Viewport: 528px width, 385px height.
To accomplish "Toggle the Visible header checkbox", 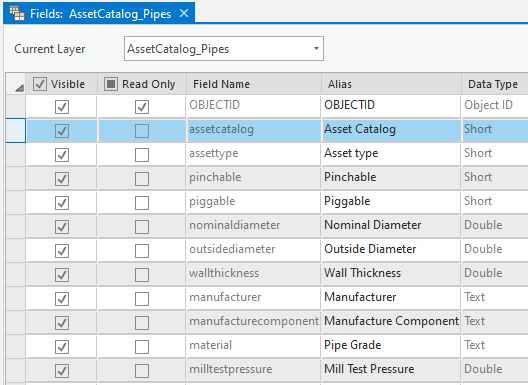I will coord(40,84).
